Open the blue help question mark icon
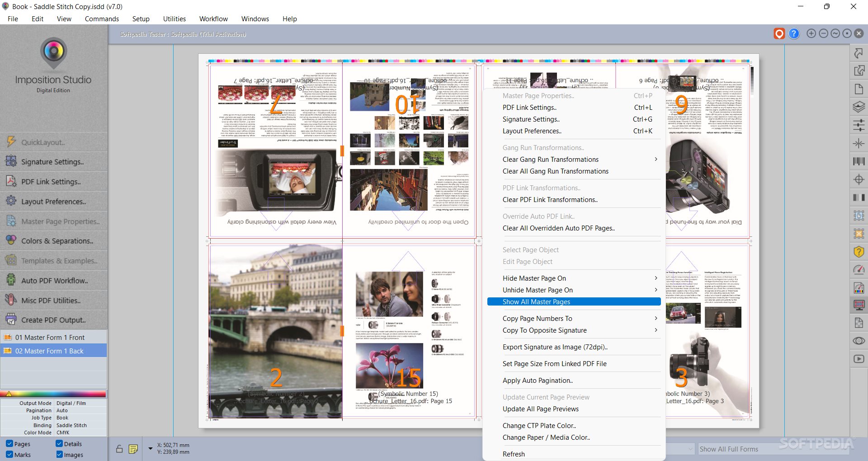The image size is (868, 461). pyautogui.click(x=794, y=34)
